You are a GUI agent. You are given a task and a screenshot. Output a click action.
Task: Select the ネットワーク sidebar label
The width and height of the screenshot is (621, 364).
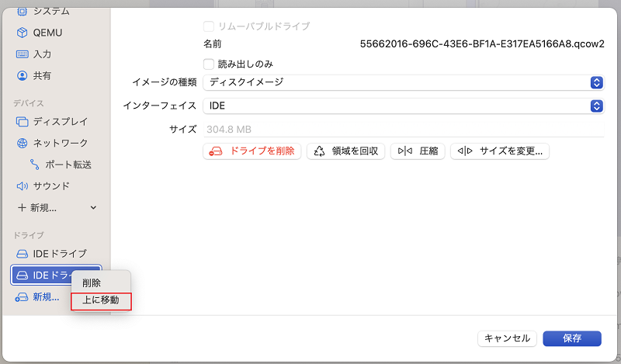[x=61, y=143]
